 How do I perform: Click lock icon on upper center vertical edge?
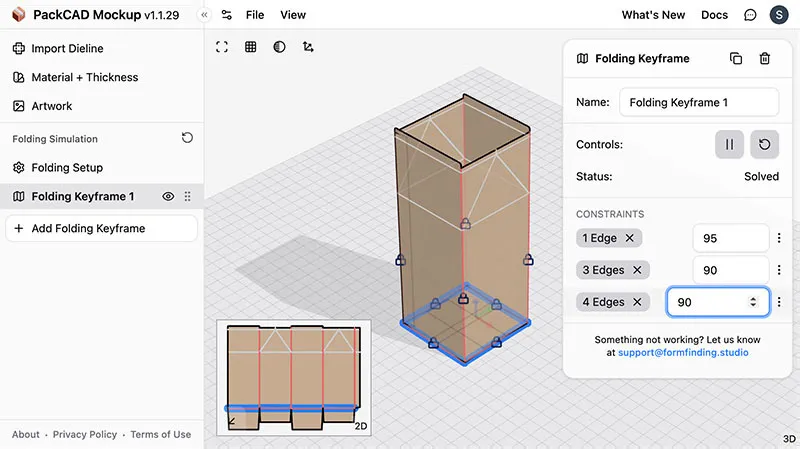[465, 223]
